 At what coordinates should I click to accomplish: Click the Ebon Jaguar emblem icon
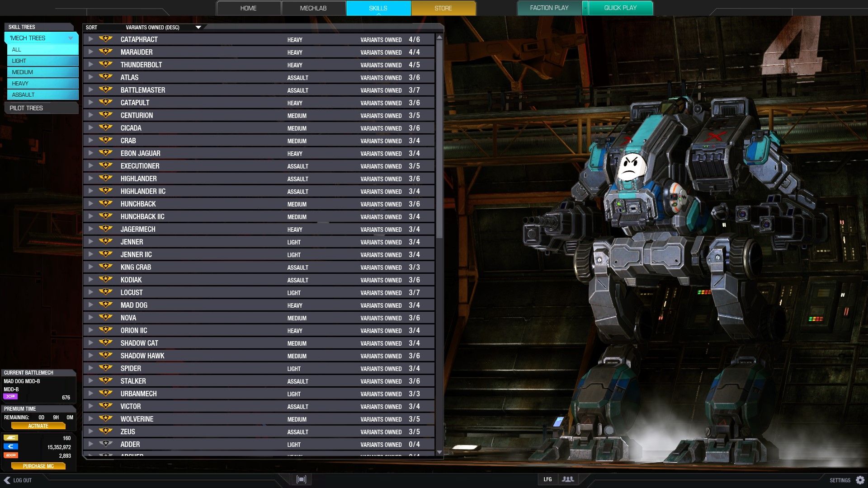coord(105,153)
